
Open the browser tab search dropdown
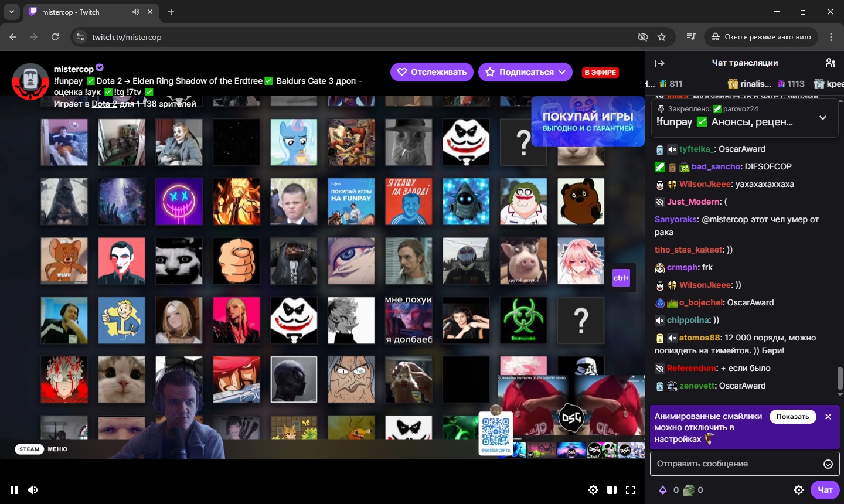click(12, 12)
